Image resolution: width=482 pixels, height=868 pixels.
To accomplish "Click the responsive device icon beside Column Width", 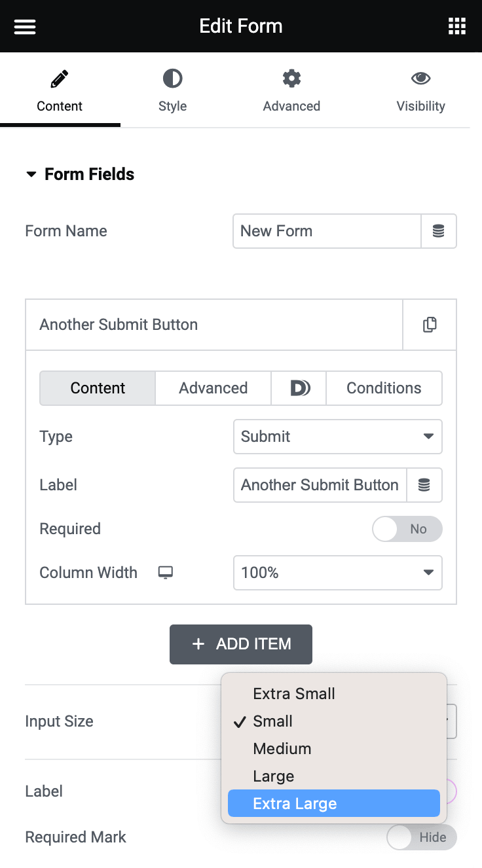I will click(x=166, y=572).
